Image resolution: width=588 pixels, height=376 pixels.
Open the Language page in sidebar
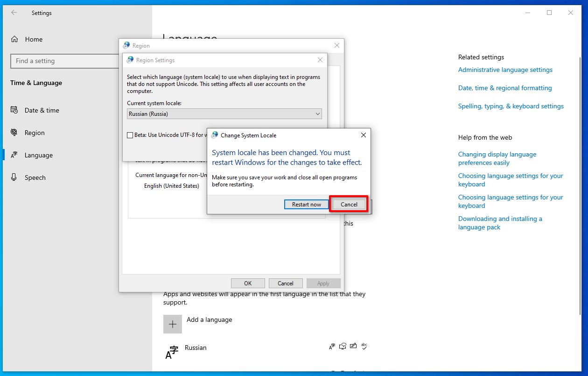(x=38, y=155)
